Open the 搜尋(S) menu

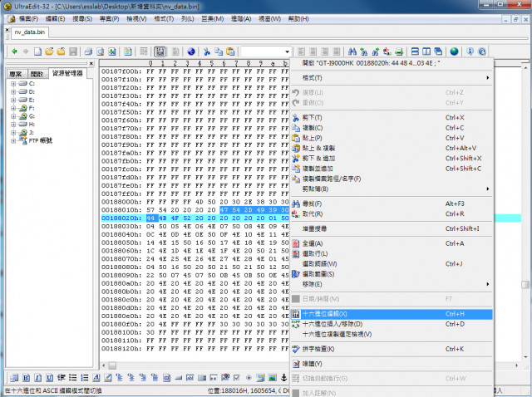(82, 18)
